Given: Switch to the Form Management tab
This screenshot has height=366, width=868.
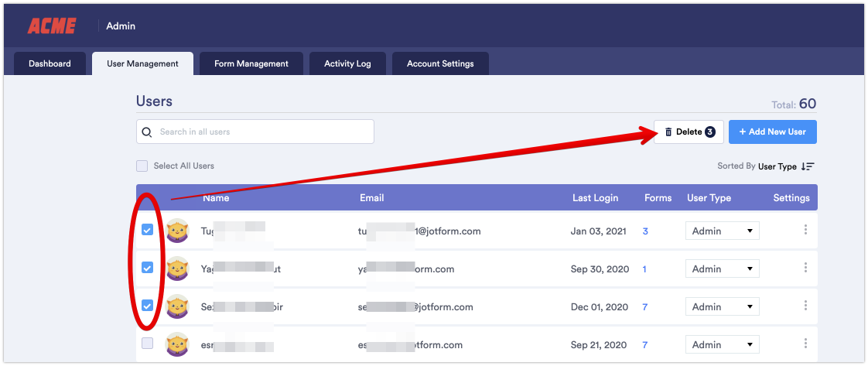Looking at the screenshot, I should pos(251,63).
